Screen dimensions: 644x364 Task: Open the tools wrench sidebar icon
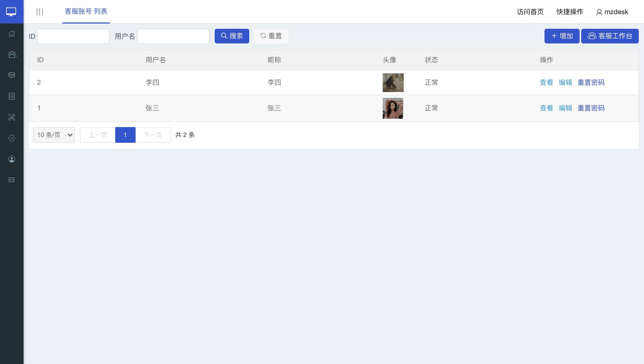coord(12,117)
